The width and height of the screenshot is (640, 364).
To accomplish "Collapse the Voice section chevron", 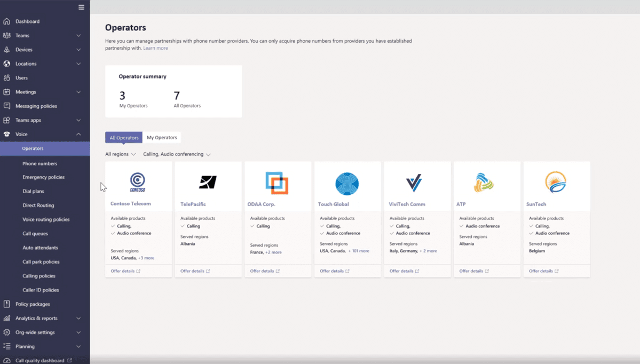I will pos(78,134).
